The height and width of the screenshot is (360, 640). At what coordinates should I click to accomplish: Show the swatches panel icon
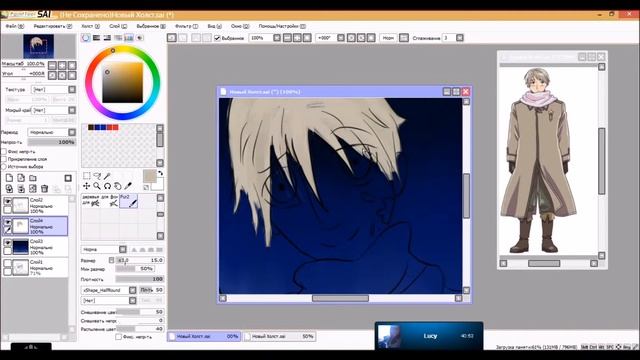click(129, 38)
